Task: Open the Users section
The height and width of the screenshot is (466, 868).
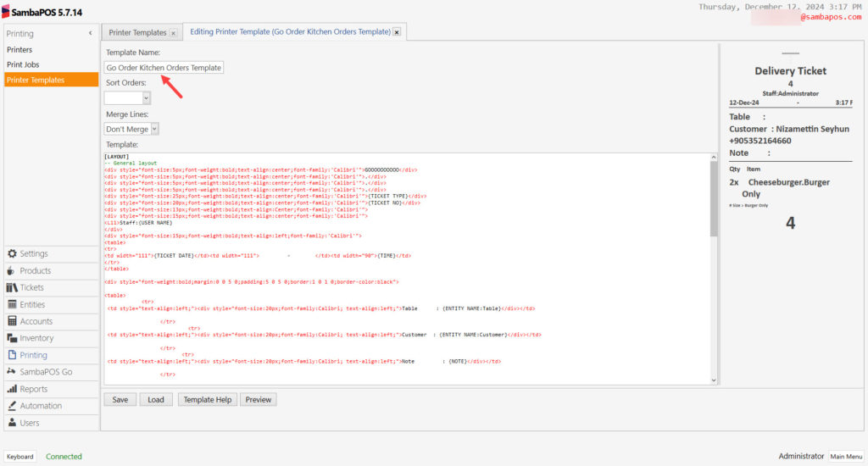Action: [x=51, y=422]
